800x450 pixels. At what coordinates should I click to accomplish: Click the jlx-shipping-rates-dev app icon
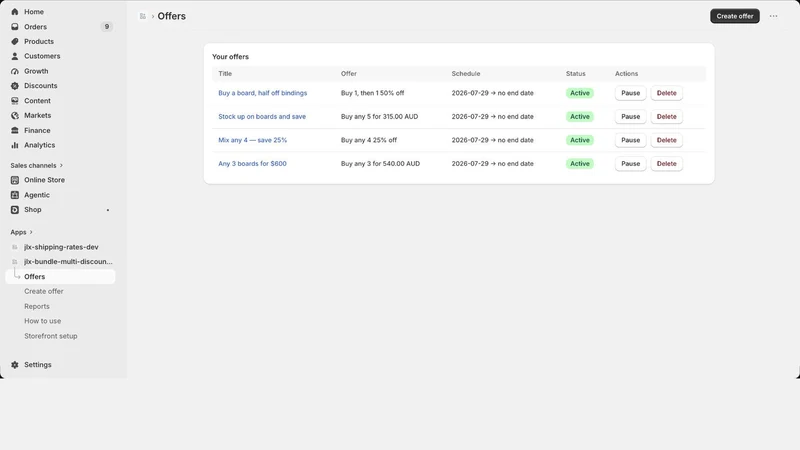(x=15, y=247)
